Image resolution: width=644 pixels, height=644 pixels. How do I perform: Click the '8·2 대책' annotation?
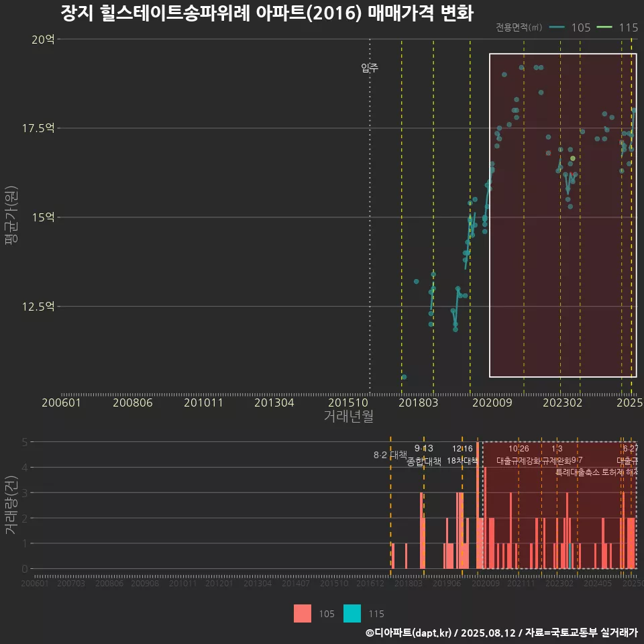click(x=390, y=455)
